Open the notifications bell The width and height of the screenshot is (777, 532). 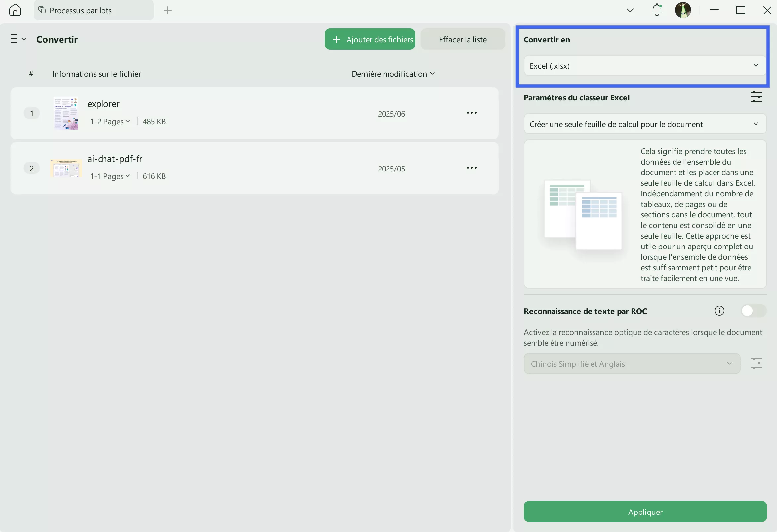(657, 10)
